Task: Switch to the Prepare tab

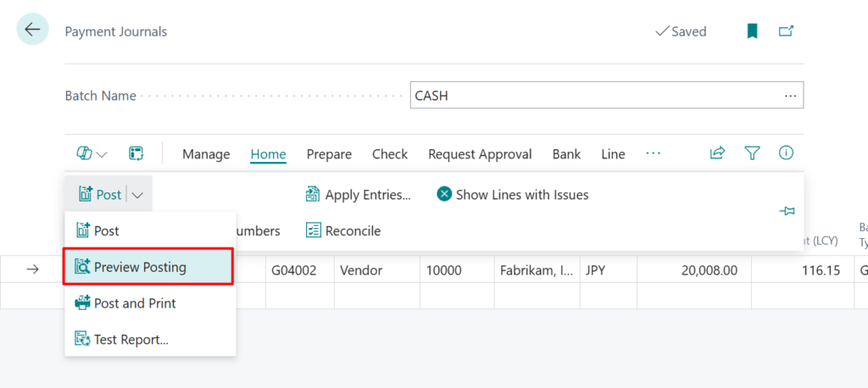Action: (329, 154)
